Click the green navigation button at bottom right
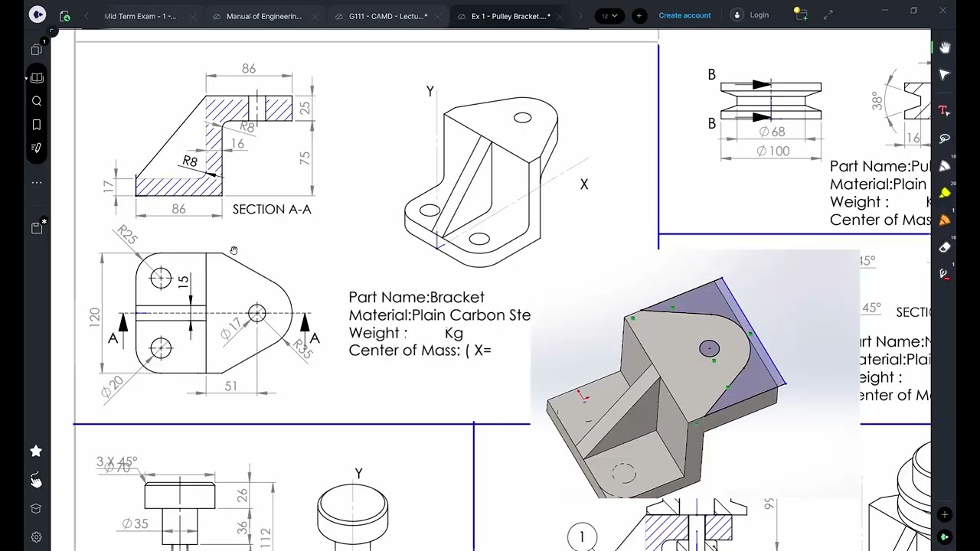The width and height of the screenshot is (980, 551). [945, 537]
